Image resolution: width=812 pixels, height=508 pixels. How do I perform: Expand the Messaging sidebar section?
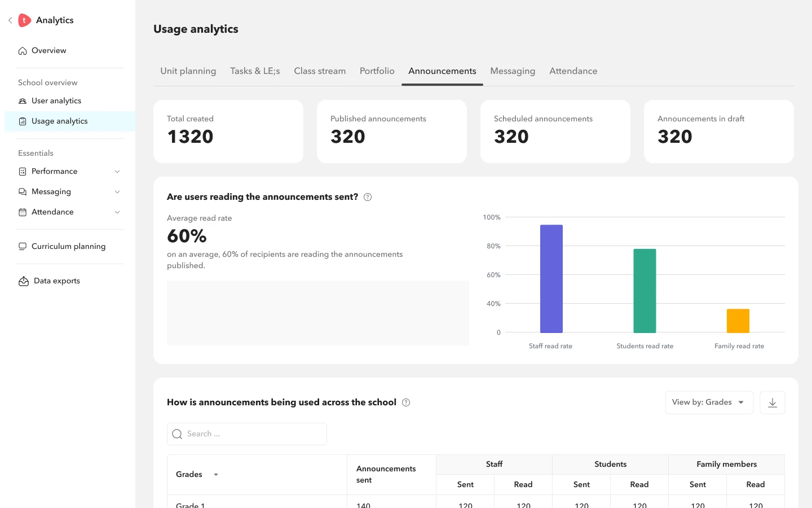tap(117, 192)
